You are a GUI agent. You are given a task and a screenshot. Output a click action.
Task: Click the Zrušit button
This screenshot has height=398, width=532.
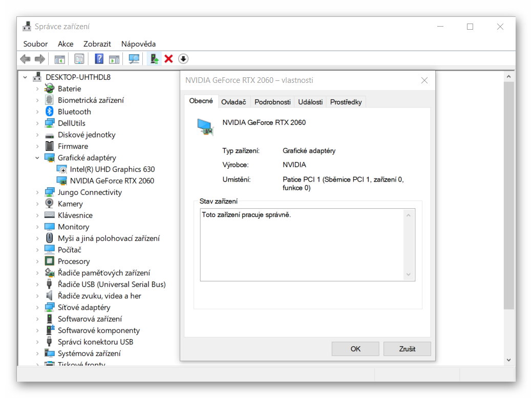(407, 349)
